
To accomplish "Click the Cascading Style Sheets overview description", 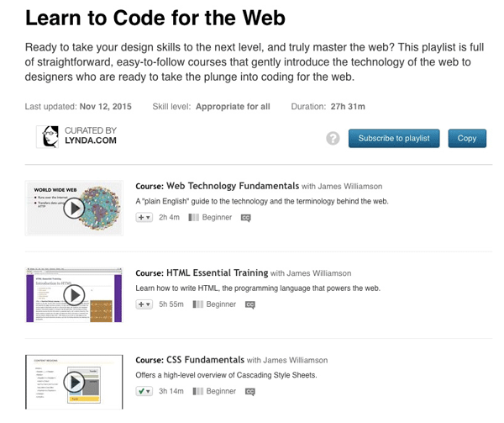I will pos(226,375).
